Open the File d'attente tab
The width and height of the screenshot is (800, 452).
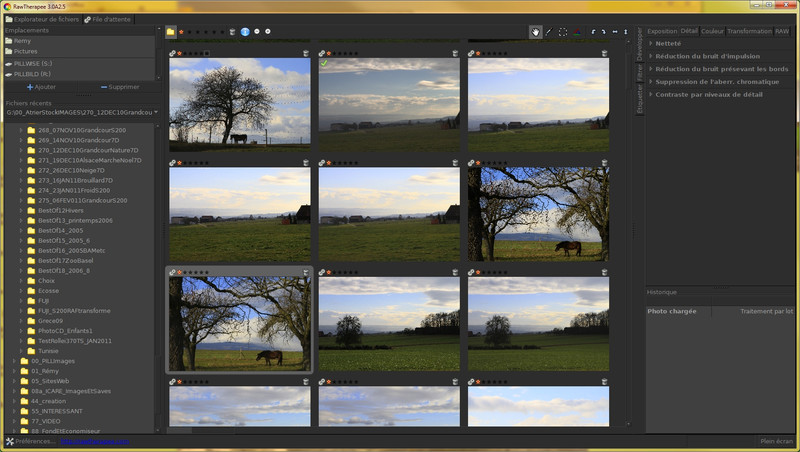tap(108, 19)
